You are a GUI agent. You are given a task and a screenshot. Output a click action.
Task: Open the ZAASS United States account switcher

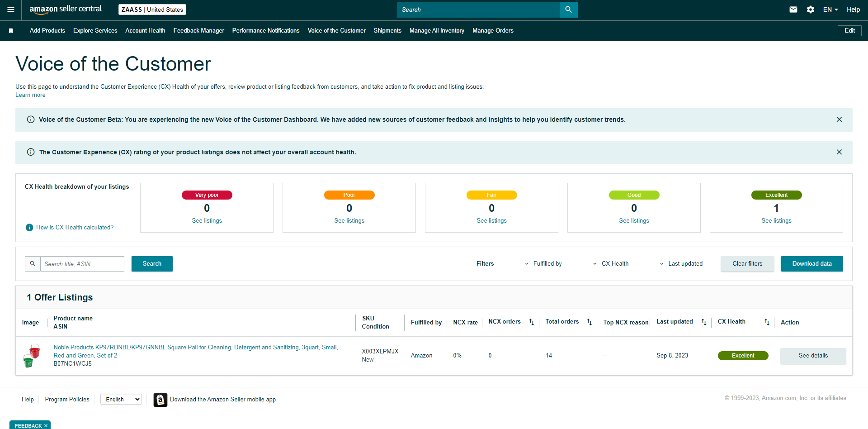(x=152, y=10)
